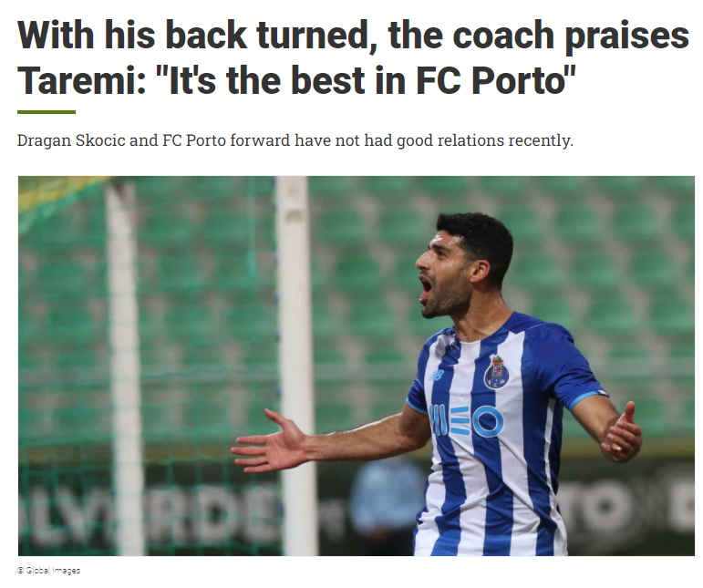This screenshot has height=588, width=703.
Task: Click the New Balance logo on the shirt
Action: [x=436, y=376]
